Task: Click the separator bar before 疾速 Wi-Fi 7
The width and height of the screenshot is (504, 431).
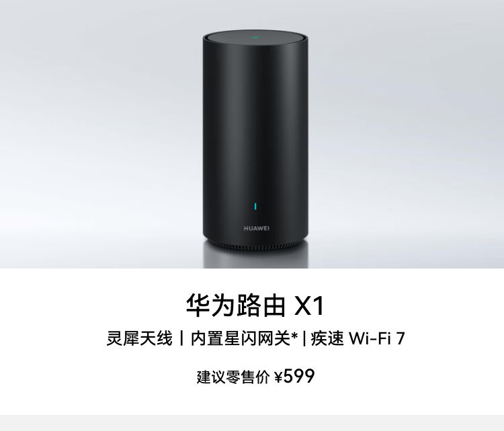Action: point(304,338)
